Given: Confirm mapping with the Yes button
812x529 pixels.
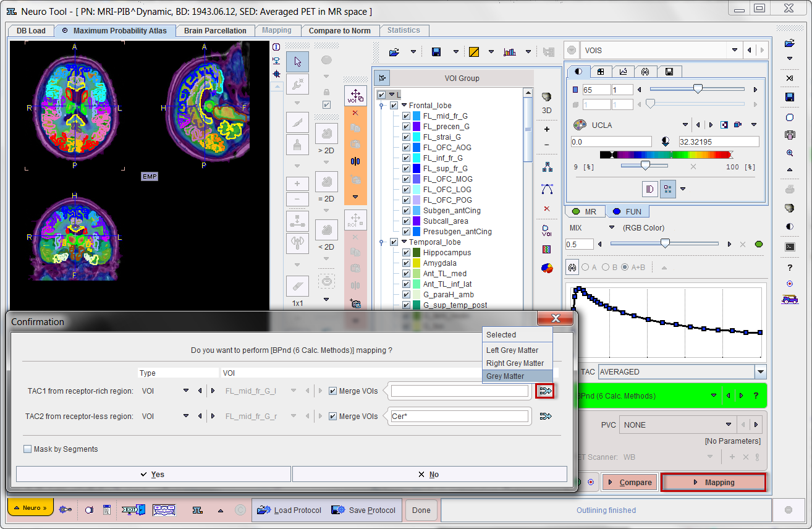Looking at the screenshot, I should pos(153,474).
